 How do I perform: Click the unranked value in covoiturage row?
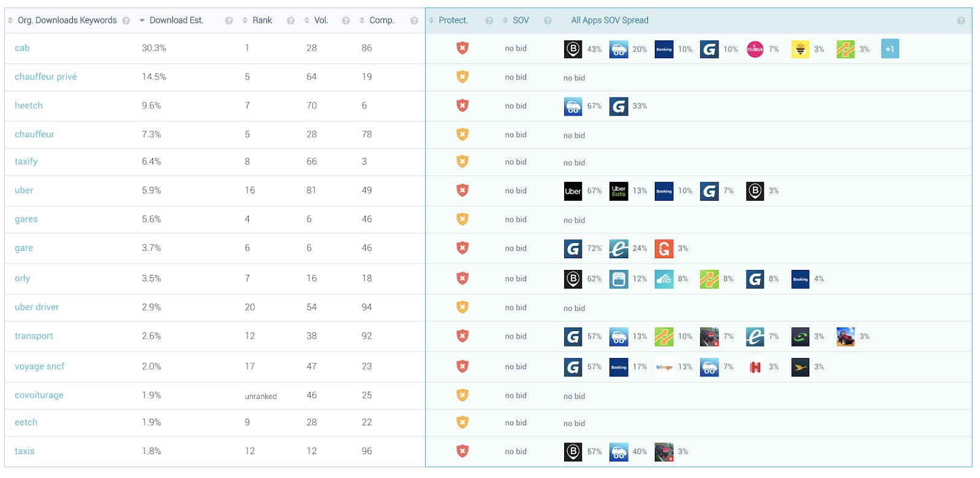[x=261, y=396]
